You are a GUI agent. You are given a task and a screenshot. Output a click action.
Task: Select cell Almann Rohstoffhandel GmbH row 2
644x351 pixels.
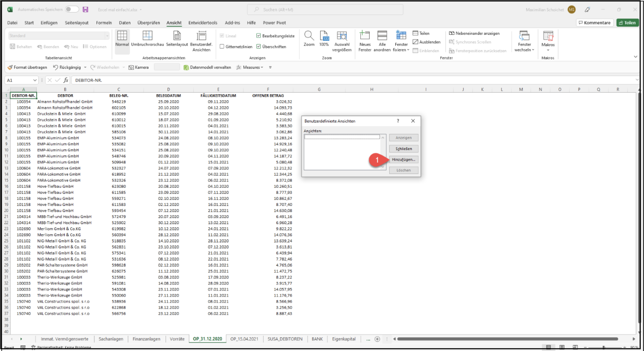pyautogui.click(x=65, y=102)
